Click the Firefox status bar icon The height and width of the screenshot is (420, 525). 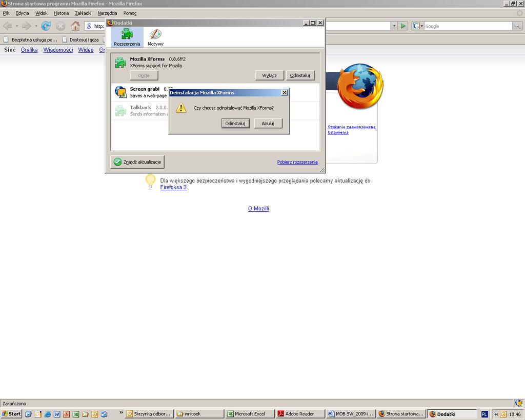pyautogui.click(x=519, y=403)
